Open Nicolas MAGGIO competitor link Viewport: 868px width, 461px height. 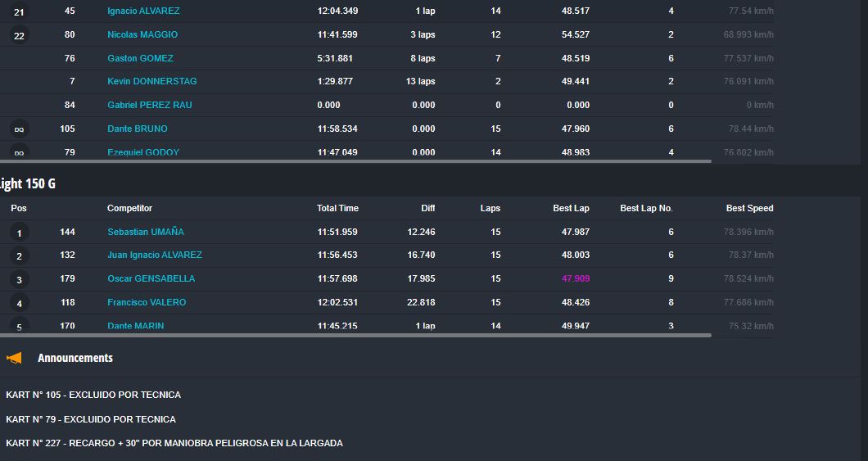[x=142, y=34]
